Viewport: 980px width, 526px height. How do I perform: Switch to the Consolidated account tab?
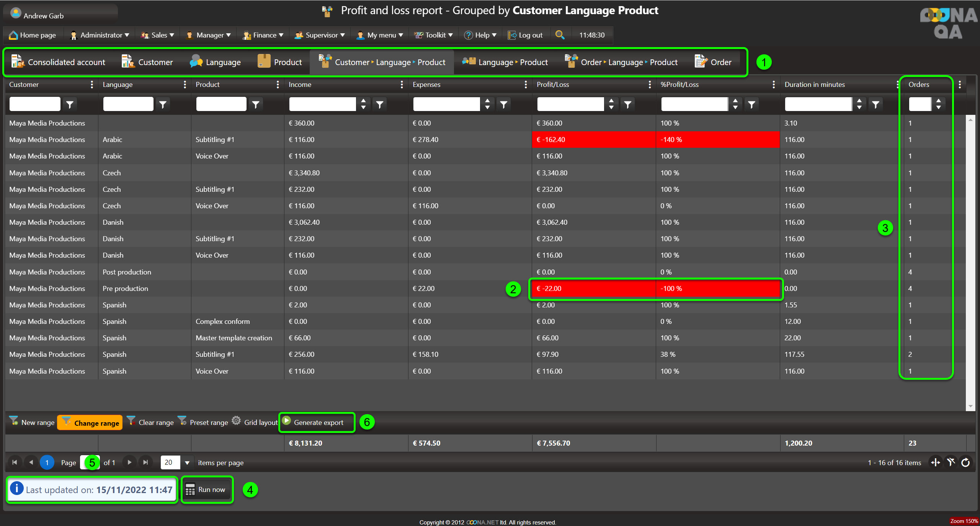pos(58,62)
